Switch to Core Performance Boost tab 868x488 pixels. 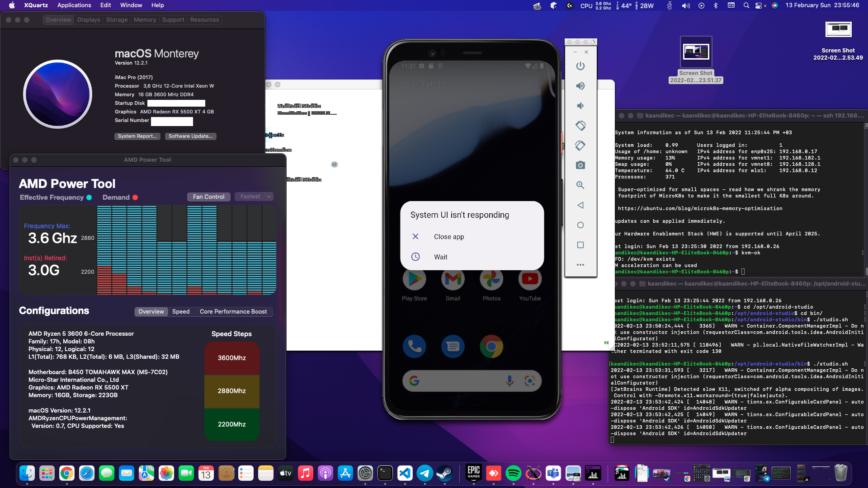(233, 311)
